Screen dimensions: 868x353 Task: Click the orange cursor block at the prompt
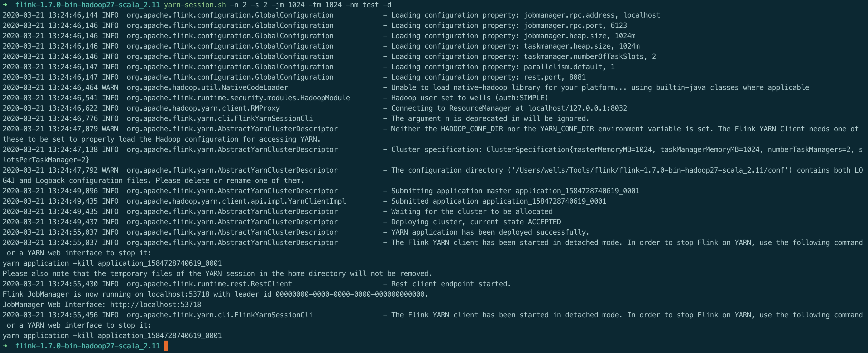[166, 346]
